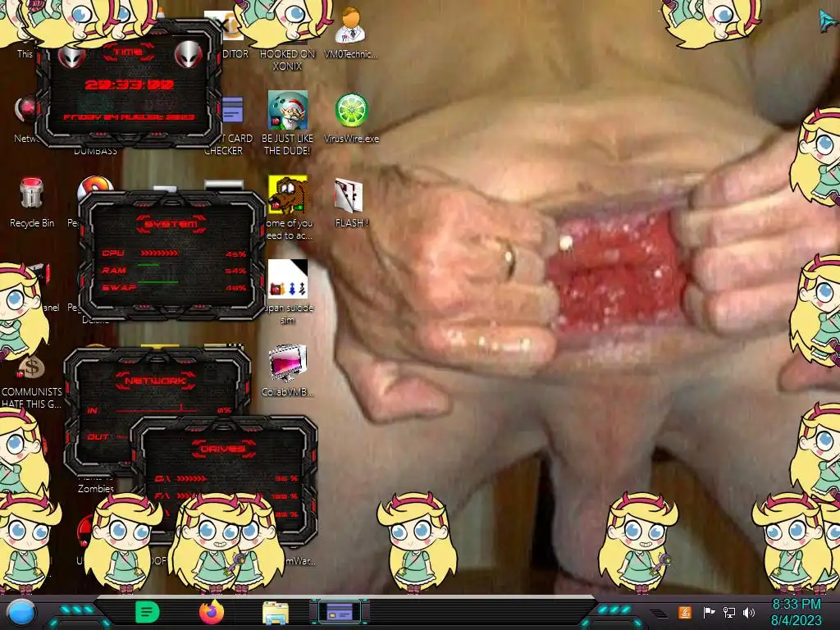840x630 pixels.
Task: Click the NETWORK widget header
Action: click(156, 381)
